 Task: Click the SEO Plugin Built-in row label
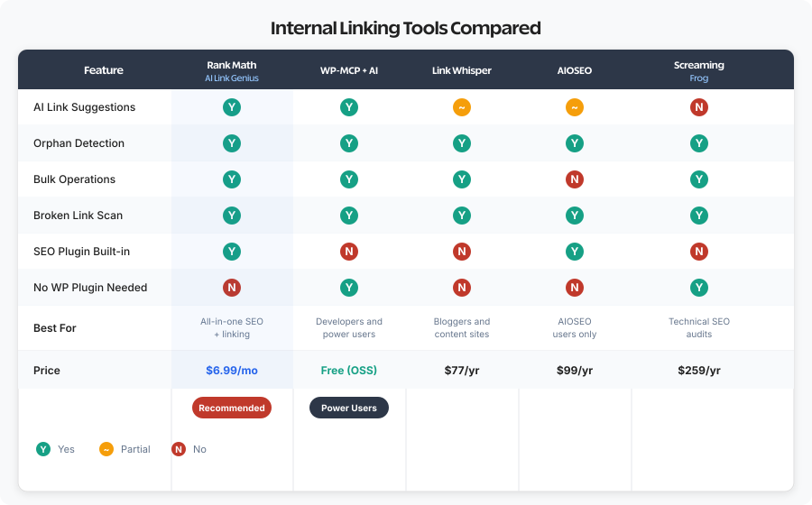point(82,252)
